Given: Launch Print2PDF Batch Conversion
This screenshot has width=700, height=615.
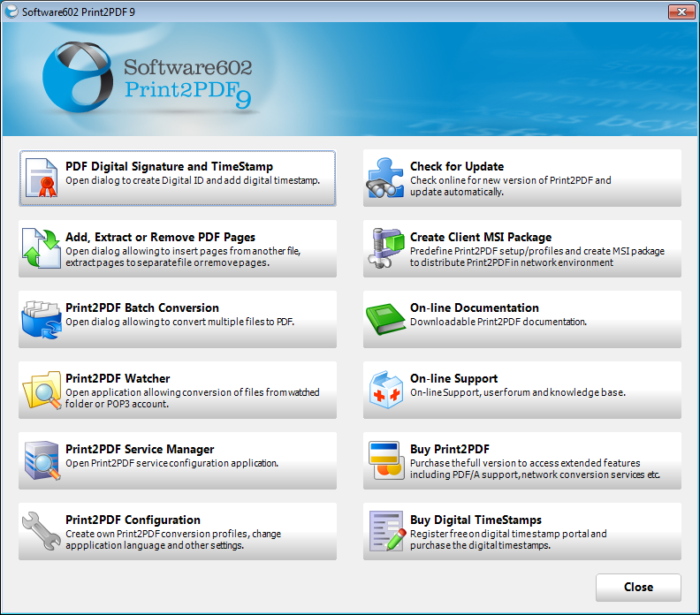Looking at the screenshot, I should [178, 319].
